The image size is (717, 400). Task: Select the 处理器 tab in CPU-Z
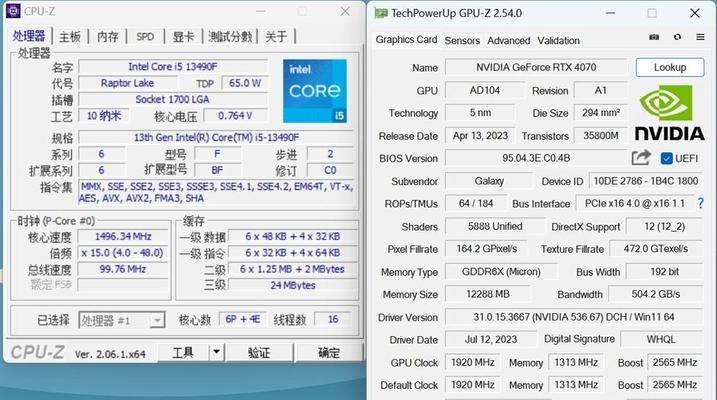(x=29, y=36)
